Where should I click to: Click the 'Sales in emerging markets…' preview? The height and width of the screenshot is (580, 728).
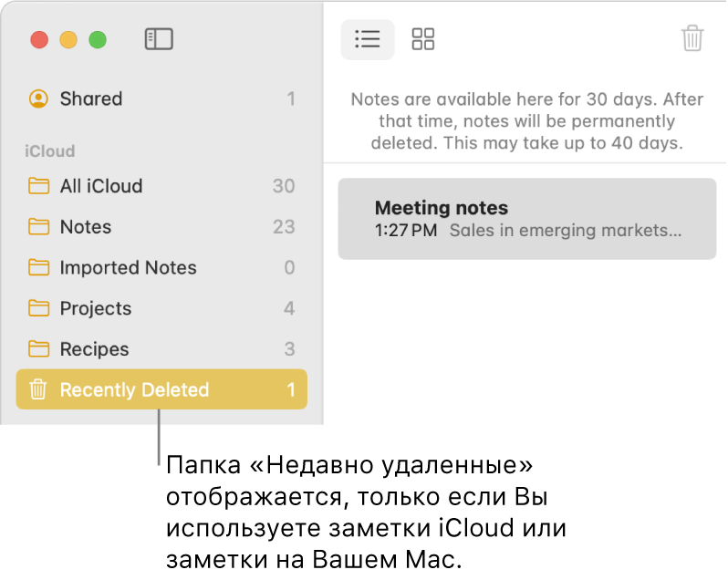(x=566, y=231)
